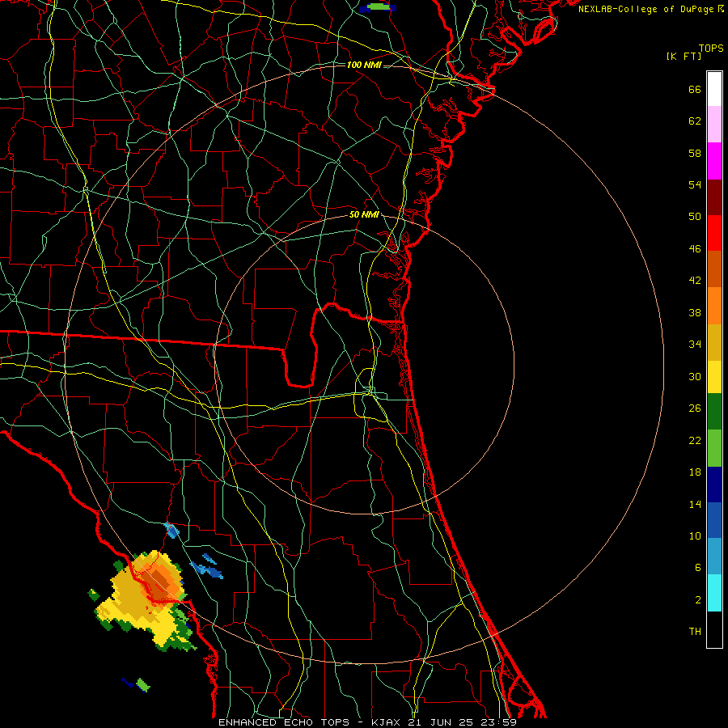The image size is (728, 728).
Task: Click the cyan 2 kft legend swatch
Action: 714,593
